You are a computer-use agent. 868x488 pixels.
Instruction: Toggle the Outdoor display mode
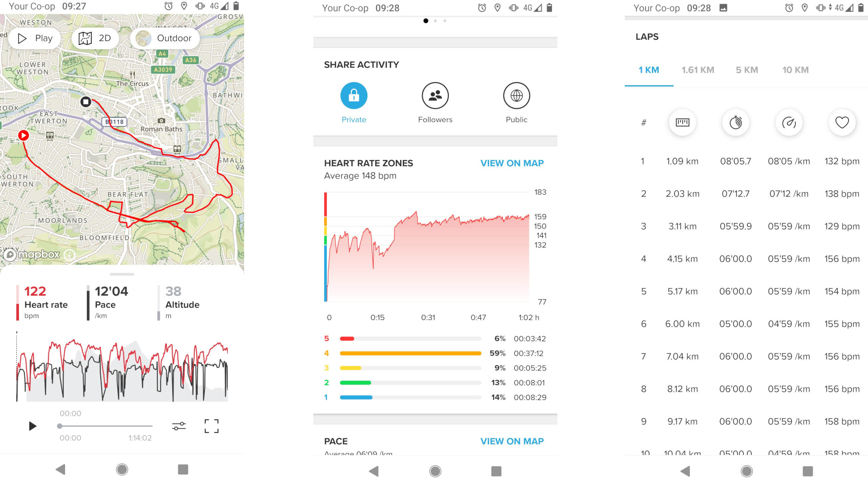click(x=165, y=38)
